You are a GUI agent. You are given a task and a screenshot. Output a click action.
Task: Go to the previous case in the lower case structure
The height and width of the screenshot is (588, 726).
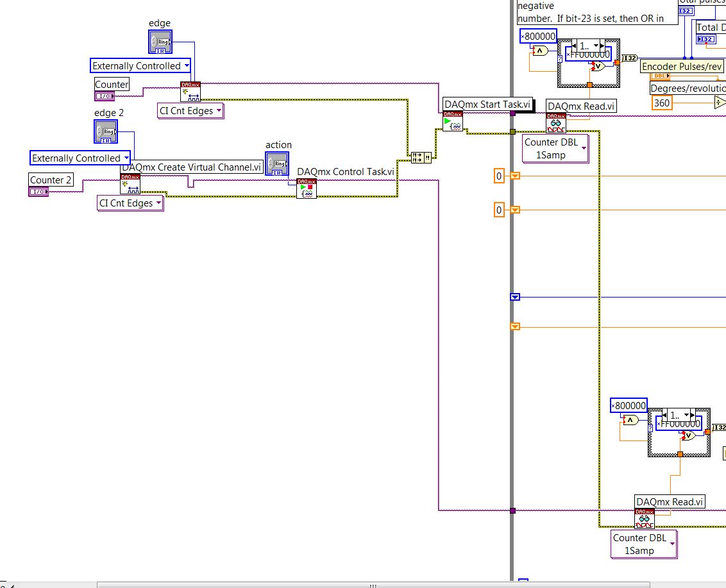click(665, 416)
